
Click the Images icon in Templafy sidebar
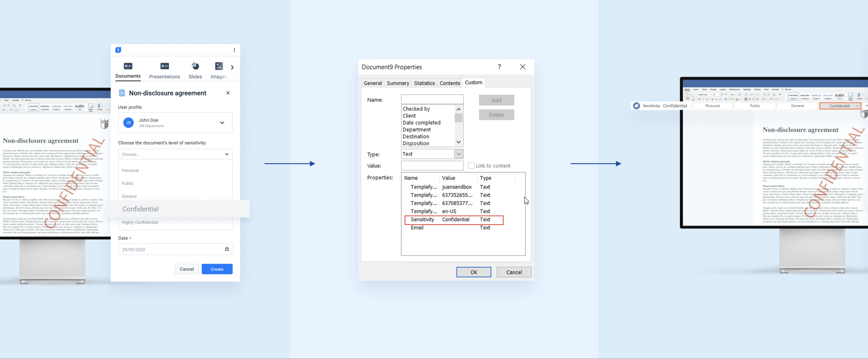click(219, 66)
